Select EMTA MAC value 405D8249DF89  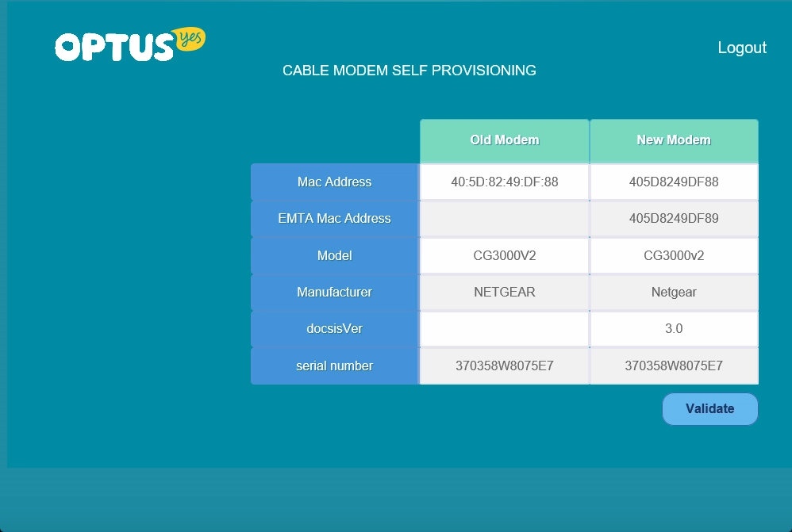coord(674,219)
